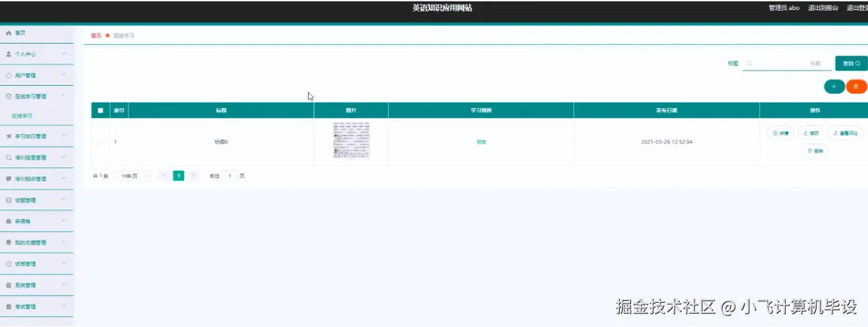The width and height of the screenshot is (868, 327).
Task: Expand 培训报名管理 using its chevron
Action: click(64, 179)
